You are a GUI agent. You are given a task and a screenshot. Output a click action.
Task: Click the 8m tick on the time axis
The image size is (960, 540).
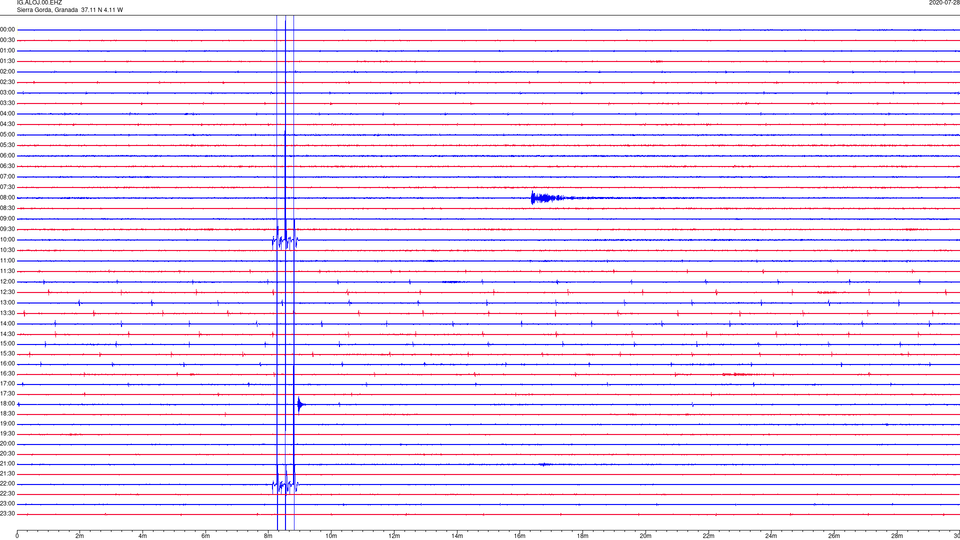click(x=268, y=536)
